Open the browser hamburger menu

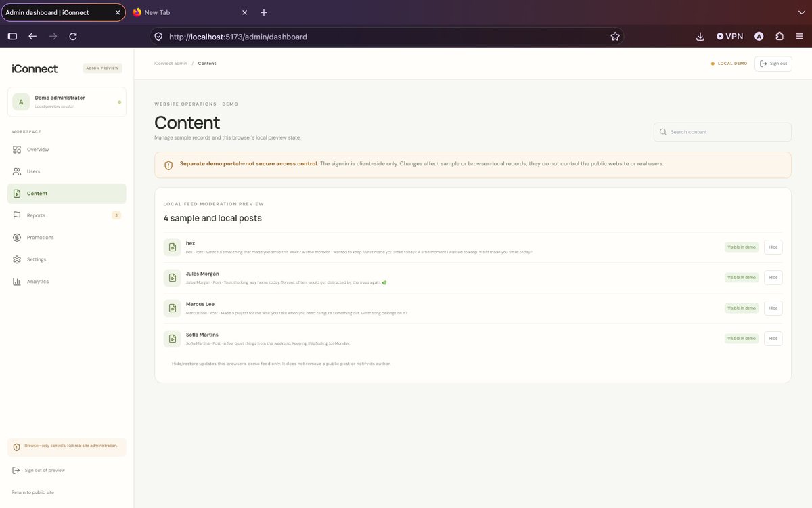coord(799,37)
